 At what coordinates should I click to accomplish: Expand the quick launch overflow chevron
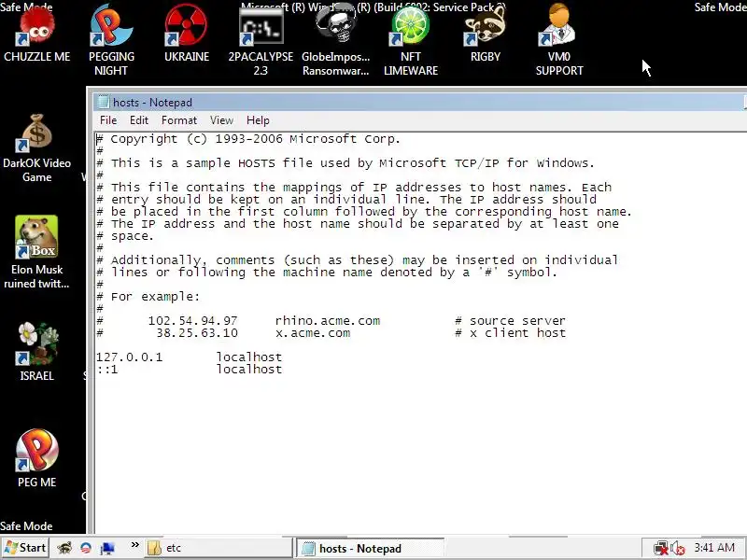pos(134,545)
